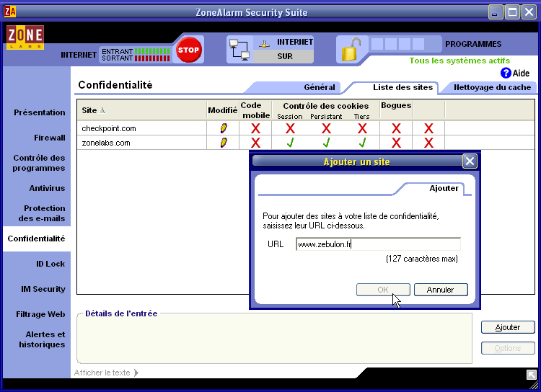Viewport: 541px width, 392px height.
Task: Toggle last column X for zonelabs.com
Action: (428, 143)
